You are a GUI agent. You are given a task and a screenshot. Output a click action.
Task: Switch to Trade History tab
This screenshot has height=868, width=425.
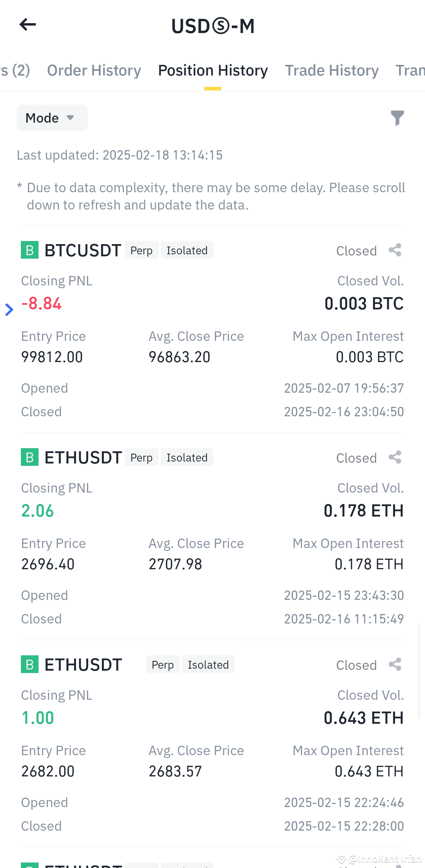(x=332, y=70)
